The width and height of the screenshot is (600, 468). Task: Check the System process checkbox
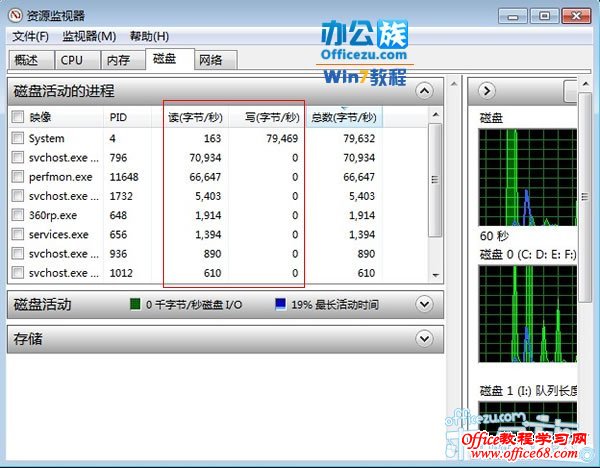(x=18, y=138)
